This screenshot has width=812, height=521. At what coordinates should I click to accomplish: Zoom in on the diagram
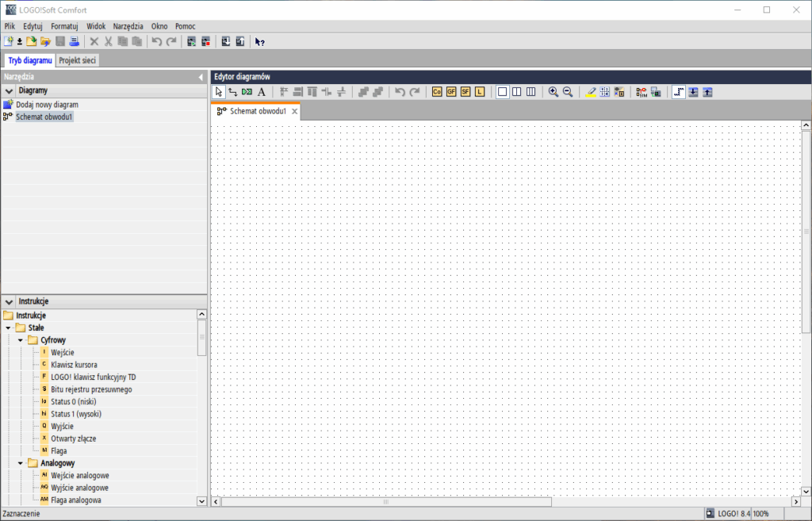click(553, 92)
